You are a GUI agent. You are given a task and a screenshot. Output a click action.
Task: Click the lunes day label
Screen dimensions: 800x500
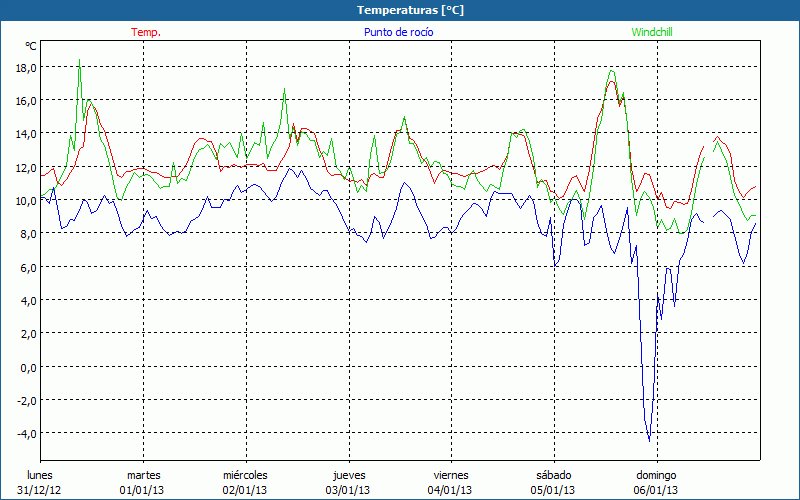click(40, 475)
